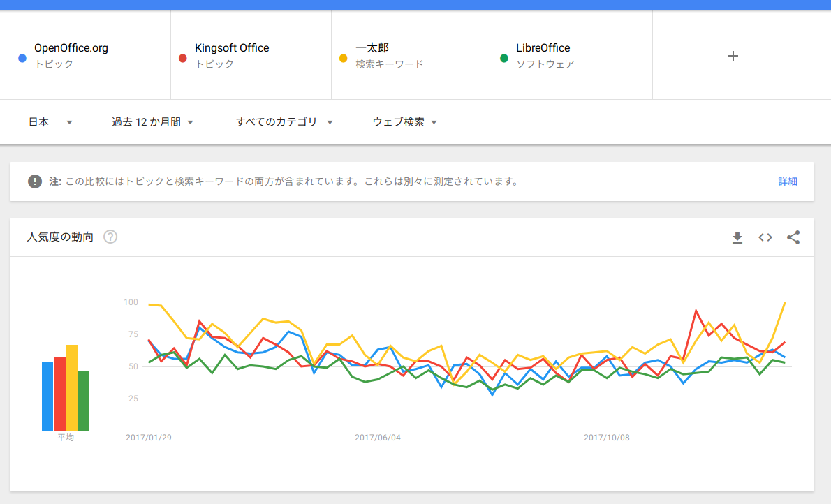Click the blue average bar for OpenOffice.org
This screenshot has height=504, width=831.
[47, 396]
